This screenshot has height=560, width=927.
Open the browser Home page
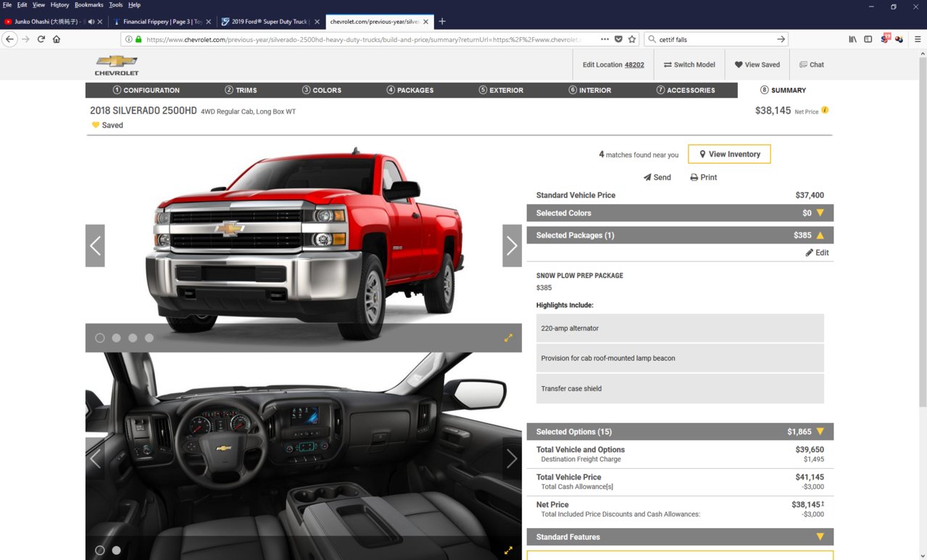point(57,39)
